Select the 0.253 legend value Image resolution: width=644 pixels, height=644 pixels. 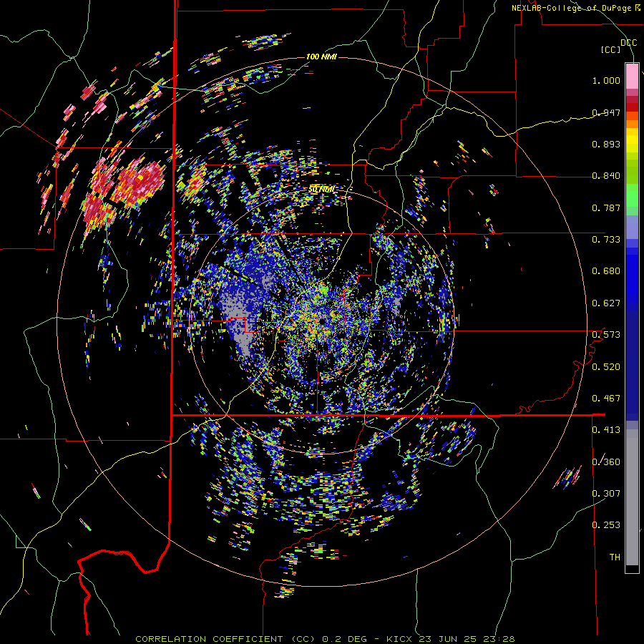606,525
